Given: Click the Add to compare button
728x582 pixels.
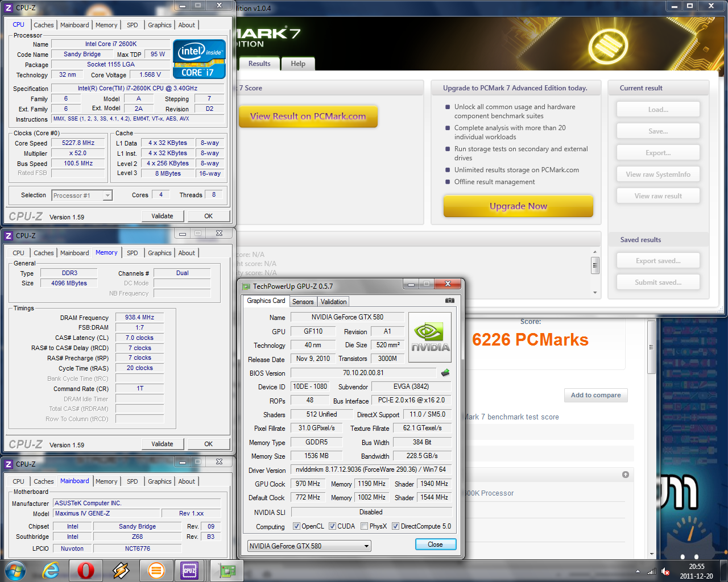Looking at the screenshot, I should 596,395.
